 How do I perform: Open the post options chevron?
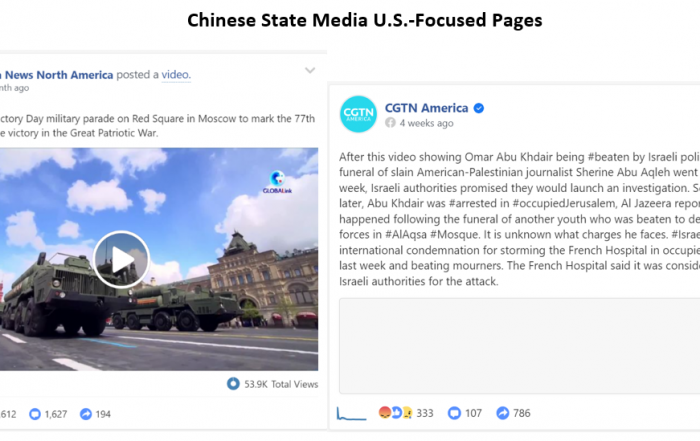click(x=310, y=71)
